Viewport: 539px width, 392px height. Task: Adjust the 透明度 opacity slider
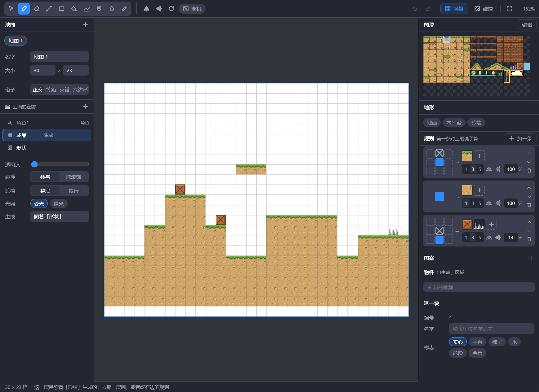click(x=60, y=164)
